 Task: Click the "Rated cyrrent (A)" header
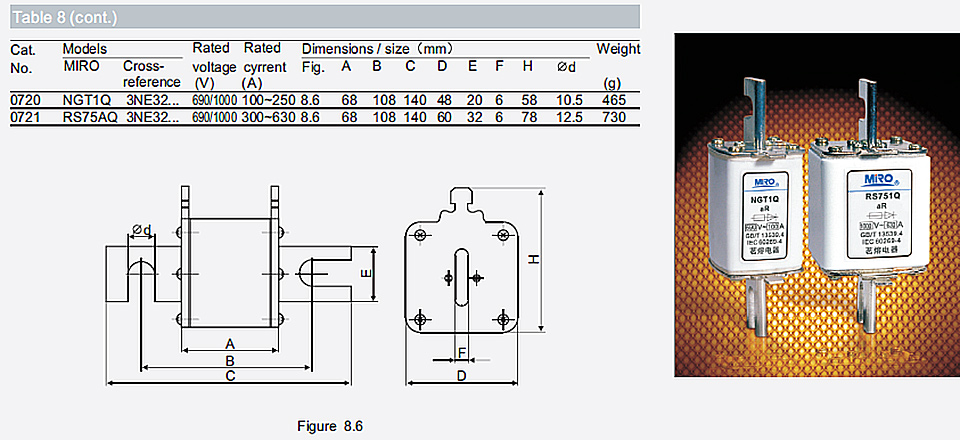[264, 65]
